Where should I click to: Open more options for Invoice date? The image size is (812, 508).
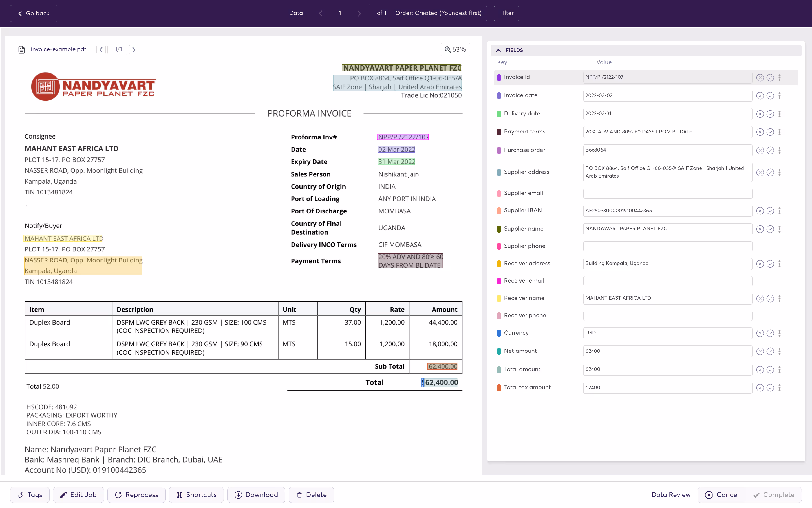coord(780,96)
